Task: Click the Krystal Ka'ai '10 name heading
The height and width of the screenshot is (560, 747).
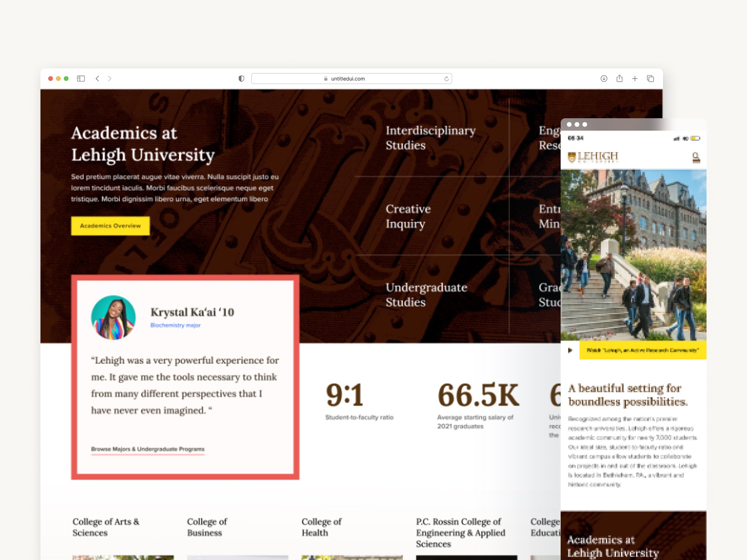Action: pyautogui.click(x=192, y=312)
